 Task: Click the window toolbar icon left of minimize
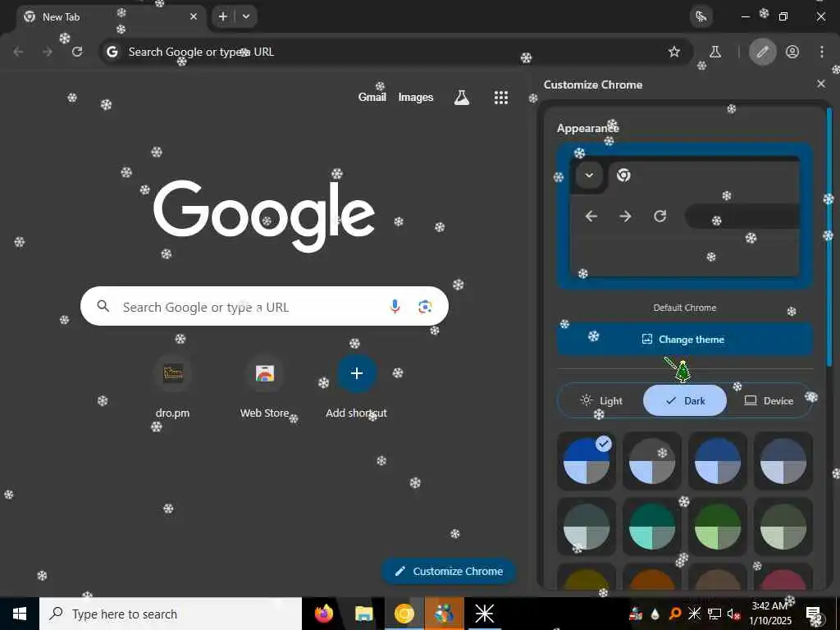[701, 16]
